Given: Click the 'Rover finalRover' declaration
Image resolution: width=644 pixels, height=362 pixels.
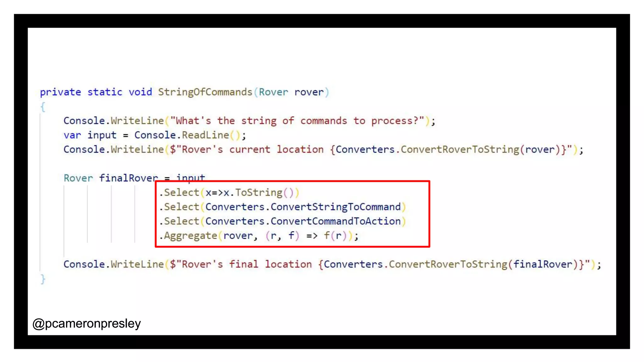Looking at the screenshot, I should click(111, 178).
